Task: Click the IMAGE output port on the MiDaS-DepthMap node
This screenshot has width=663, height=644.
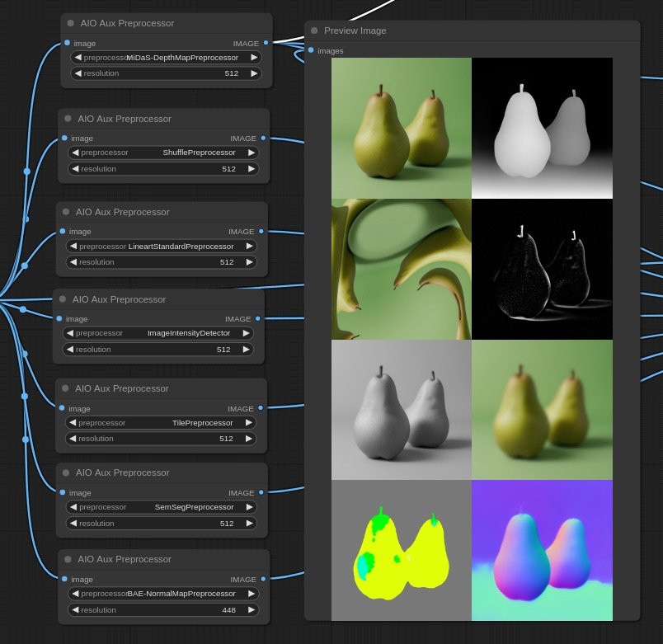Action: point(263,44)
